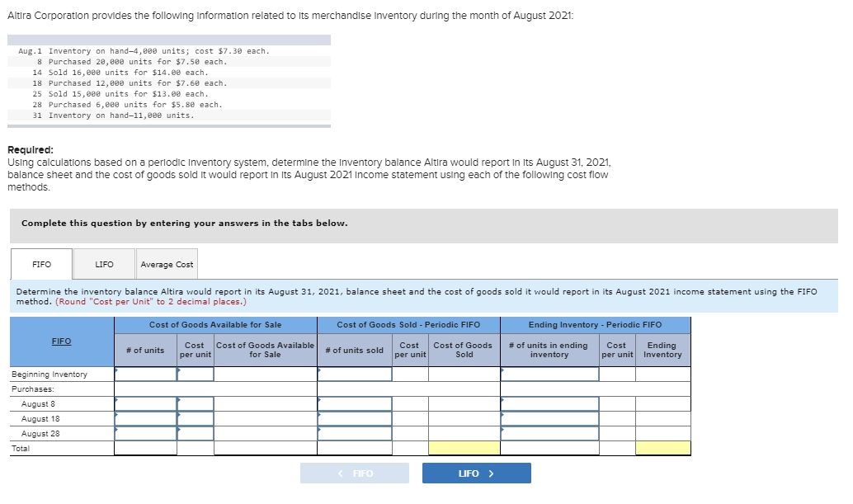Image resolution: width=853 pixels, height=504 pixels.
Task: Open the LIFO tab
Action: click(x=105, y=264)
